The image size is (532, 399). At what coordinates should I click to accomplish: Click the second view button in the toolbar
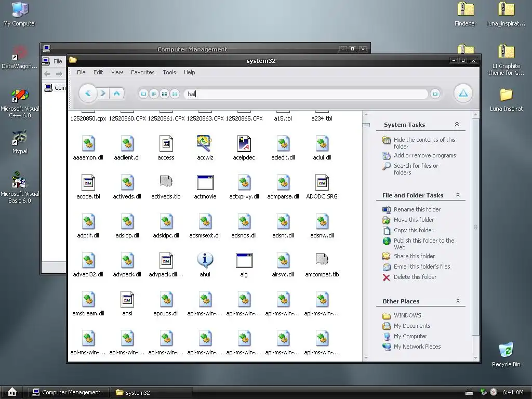(x=154, y=94)
